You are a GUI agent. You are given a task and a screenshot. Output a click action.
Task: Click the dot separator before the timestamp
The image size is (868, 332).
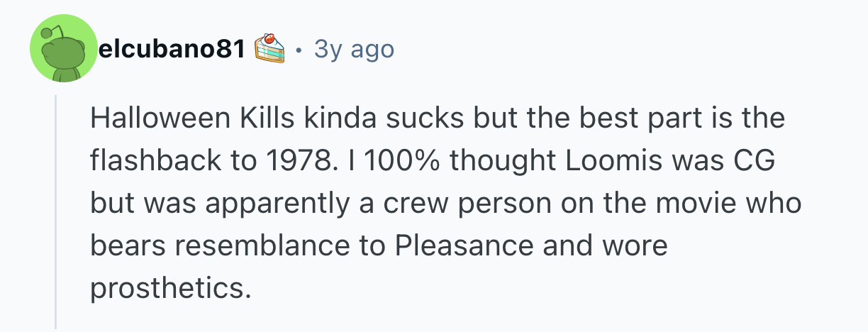click(x=300, y=50)
